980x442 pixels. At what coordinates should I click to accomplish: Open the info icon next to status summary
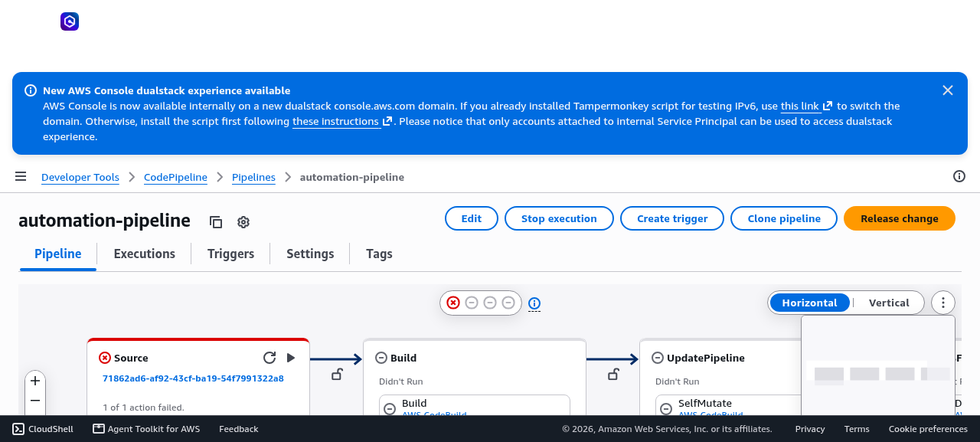pyautogui.click(x=534, y=303)
